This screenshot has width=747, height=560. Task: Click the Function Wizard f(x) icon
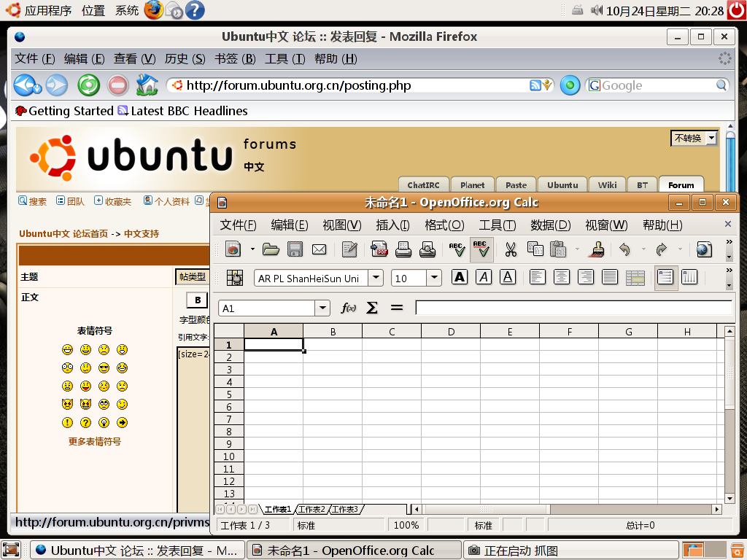click(x=348, y=308)
